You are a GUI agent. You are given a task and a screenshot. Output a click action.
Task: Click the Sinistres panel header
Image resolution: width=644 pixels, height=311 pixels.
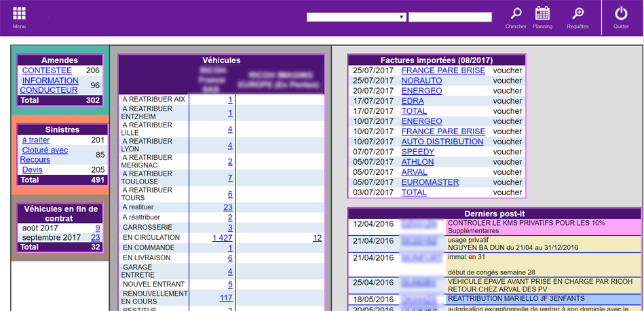[62, 130]
